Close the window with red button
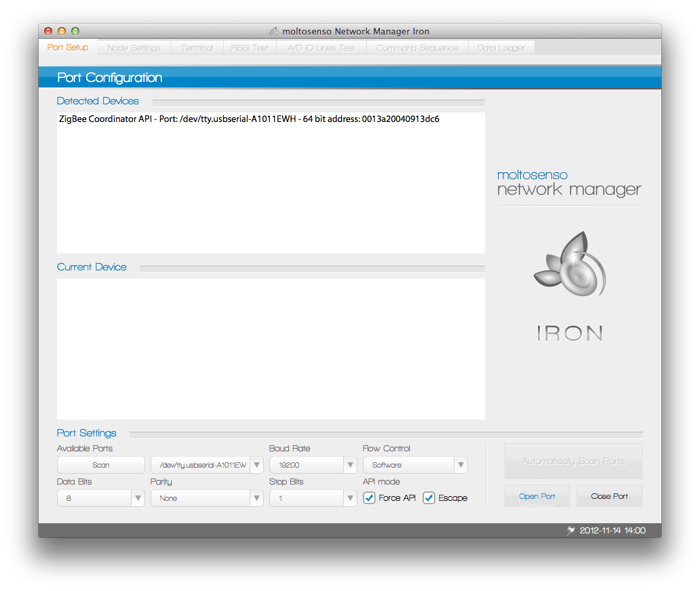 pyautogui.click(x=48, y=31)
